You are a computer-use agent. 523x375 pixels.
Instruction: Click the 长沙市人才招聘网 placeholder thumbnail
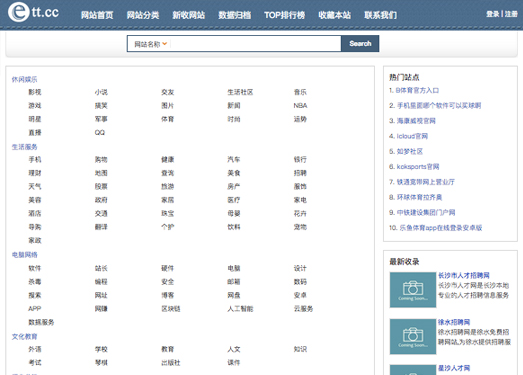coord(413,290)
